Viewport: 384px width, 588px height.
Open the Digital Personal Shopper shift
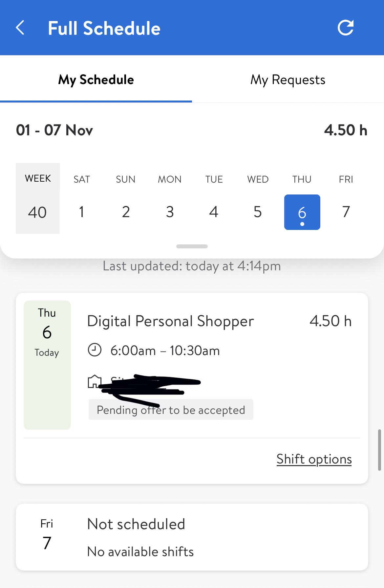(170, 321)
